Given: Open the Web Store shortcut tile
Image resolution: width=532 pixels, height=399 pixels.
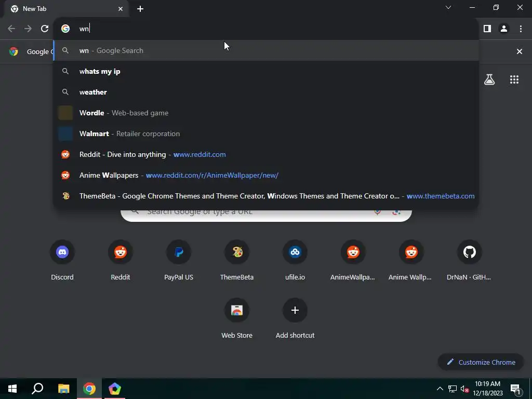Looking at the screenshot, I should [237, 319].
